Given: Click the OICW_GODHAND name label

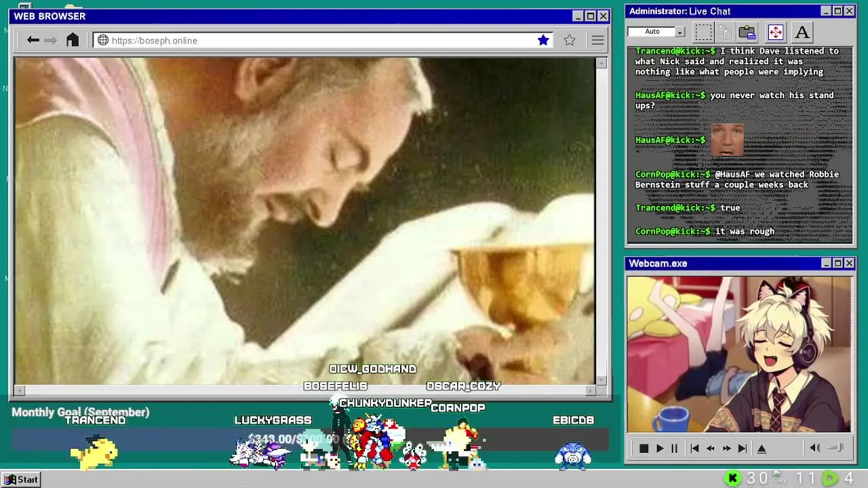Looking at the screenshot, I should 372,369.
